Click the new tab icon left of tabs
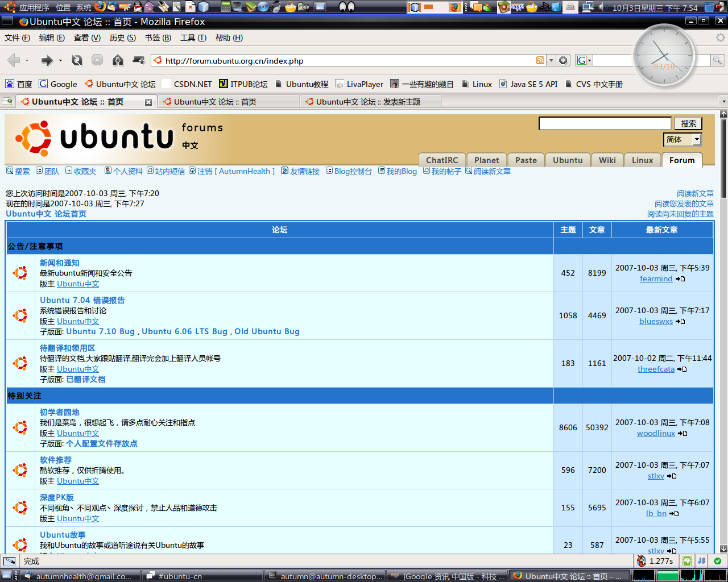Screen dimensions: 728x582 [7, 102]
